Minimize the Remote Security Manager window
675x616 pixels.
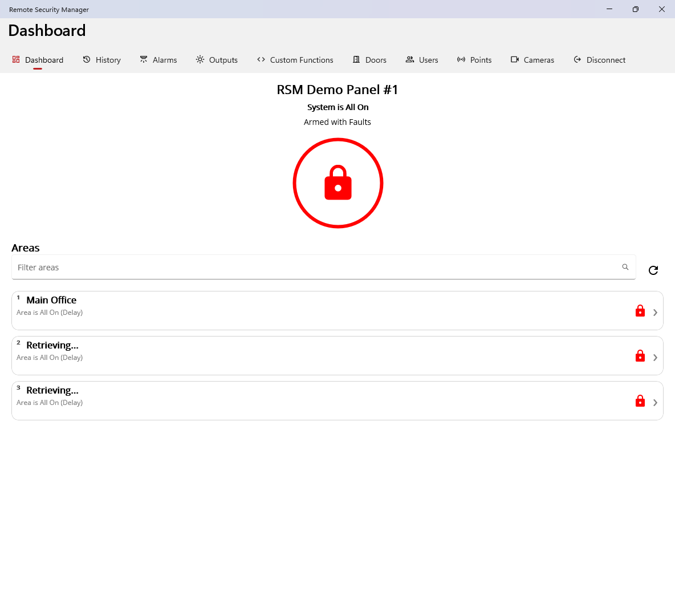[609, 9]
